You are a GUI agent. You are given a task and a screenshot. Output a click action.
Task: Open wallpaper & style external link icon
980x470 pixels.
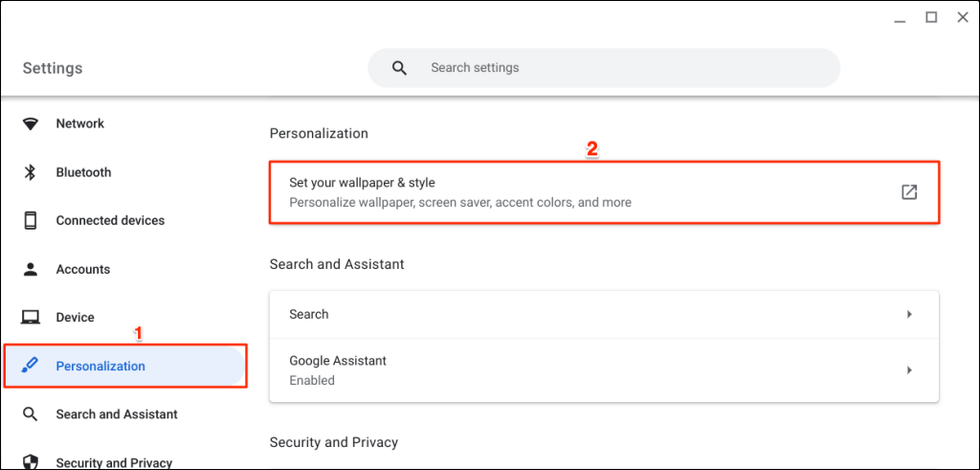(x=909, y=192)
